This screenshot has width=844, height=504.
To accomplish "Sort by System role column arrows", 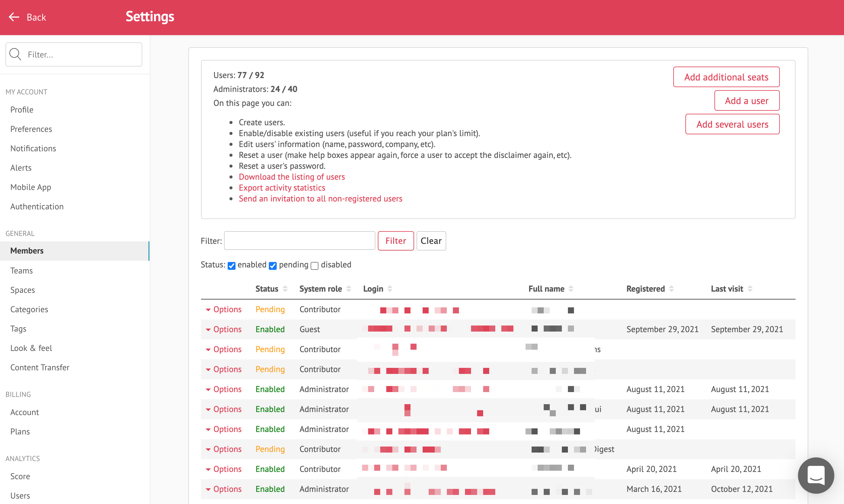I will pos(349,289).
